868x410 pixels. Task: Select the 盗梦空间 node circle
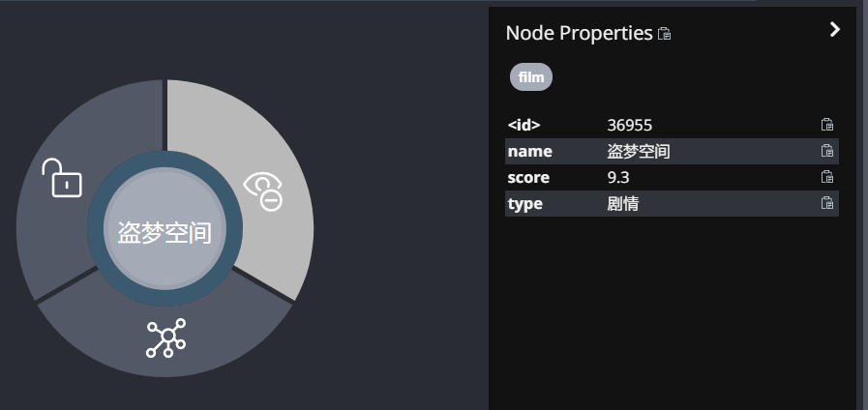(x=165, y=229)
